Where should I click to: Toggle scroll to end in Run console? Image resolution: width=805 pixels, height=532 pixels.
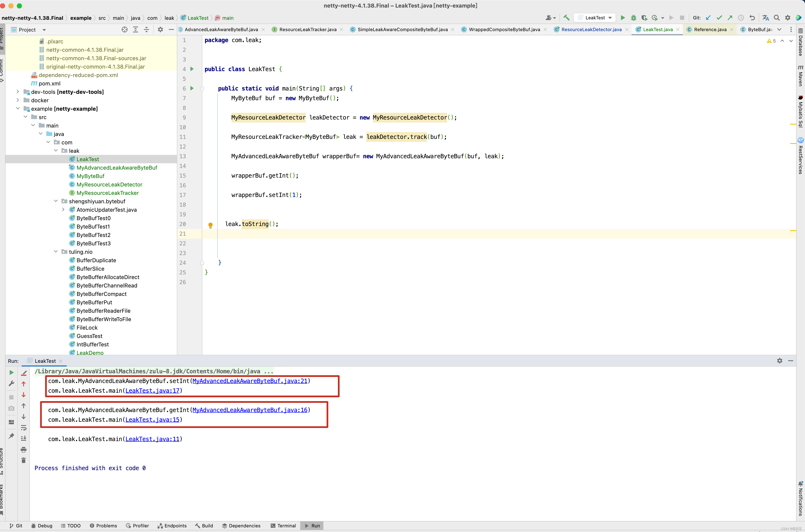click(23, 438)
